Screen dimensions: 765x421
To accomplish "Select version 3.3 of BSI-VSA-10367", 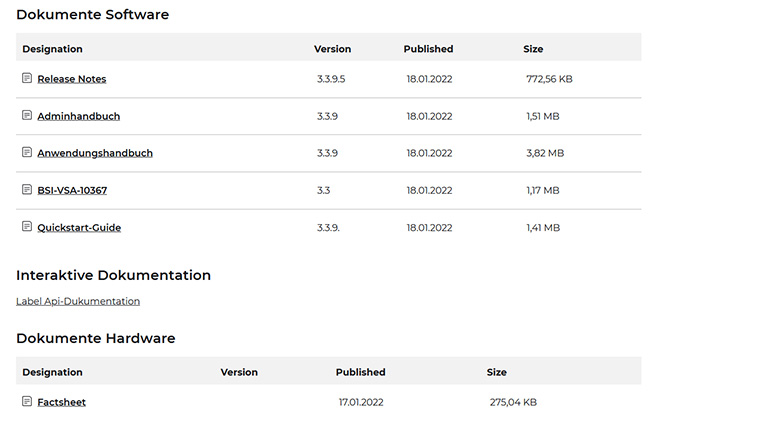I will pos(323,190).
